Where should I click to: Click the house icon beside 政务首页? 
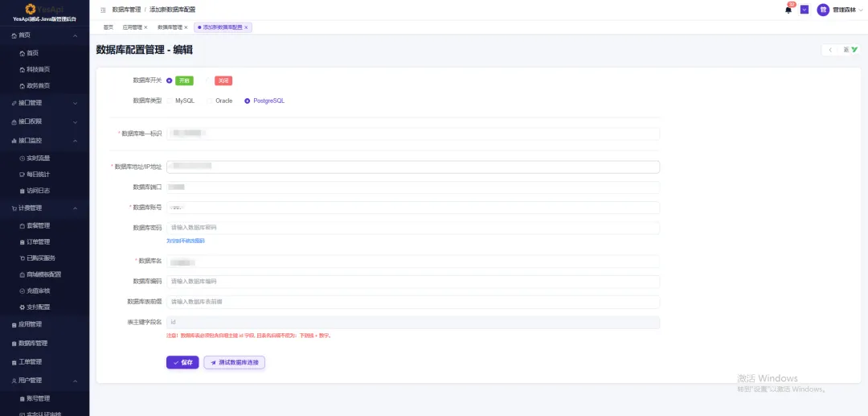23,86
